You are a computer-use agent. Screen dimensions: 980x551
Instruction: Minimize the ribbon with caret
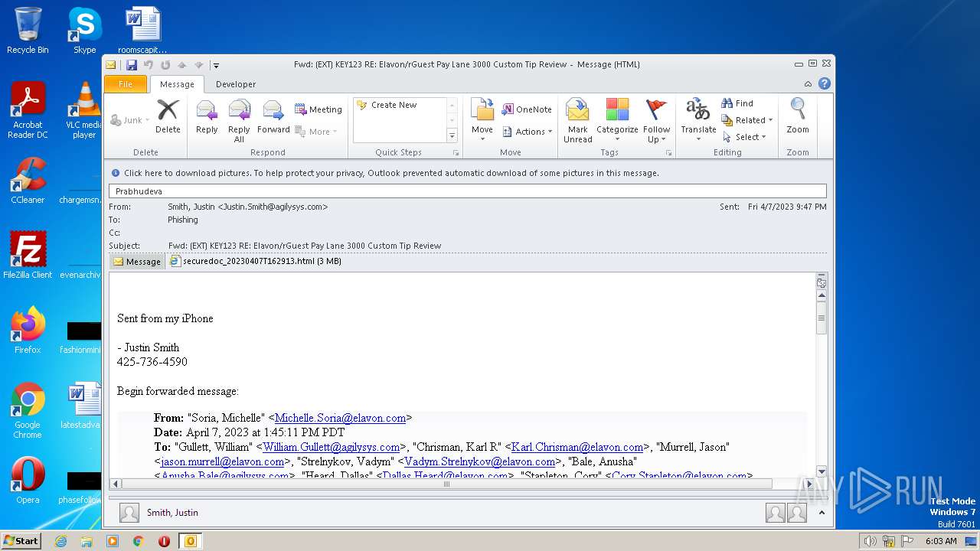[808, 84]
